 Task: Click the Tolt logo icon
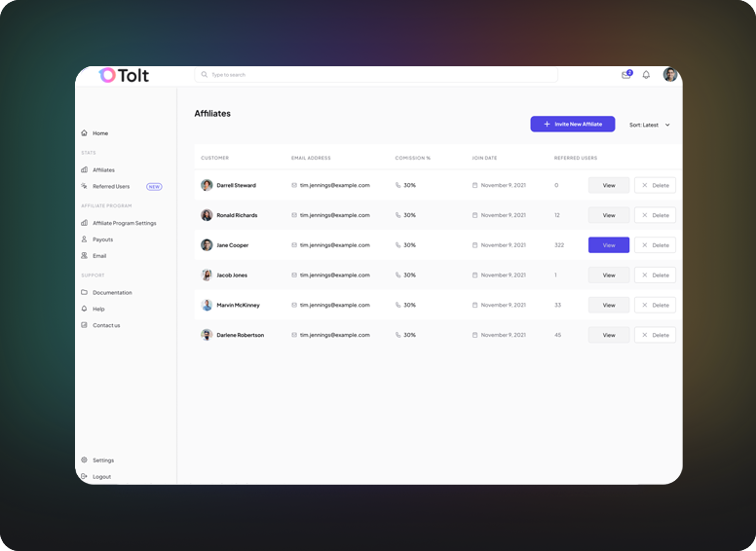(107, 75)
